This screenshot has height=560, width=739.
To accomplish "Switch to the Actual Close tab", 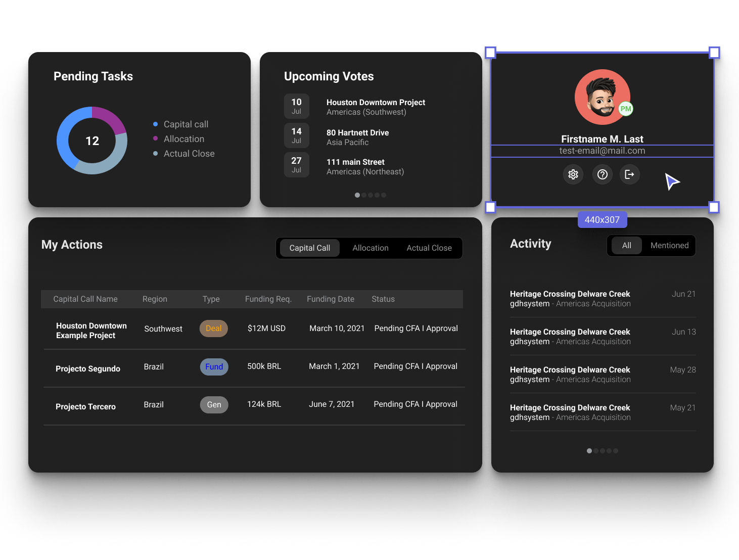I will (x=429, y=248).
